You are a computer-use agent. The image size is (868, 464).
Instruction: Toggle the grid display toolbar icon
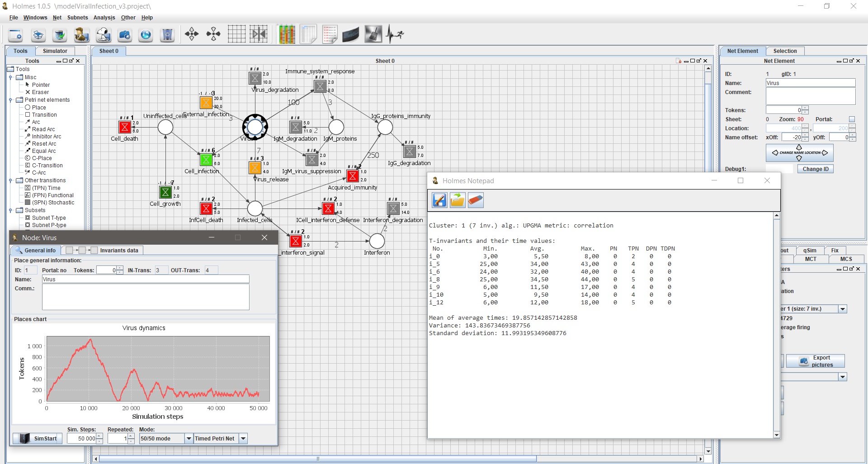click(236, 34)
